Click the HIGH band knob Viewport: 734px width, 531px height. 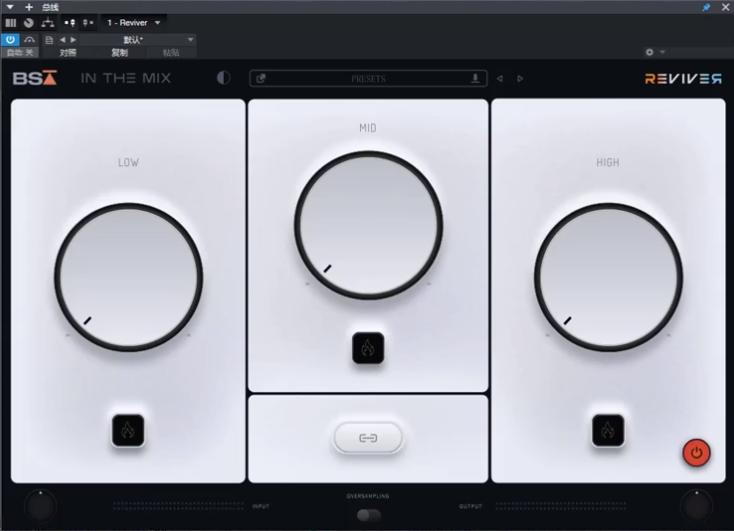pos(609,277)
